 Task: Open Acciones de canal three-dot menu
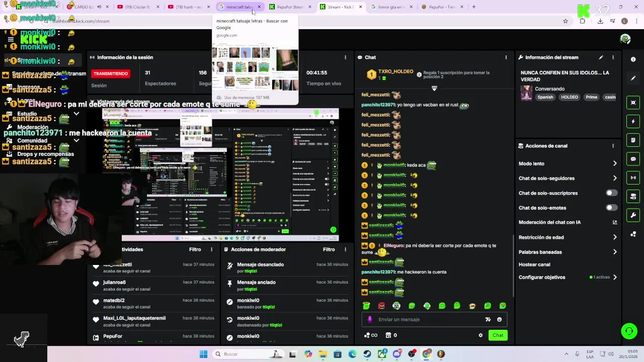coord(613,146)
